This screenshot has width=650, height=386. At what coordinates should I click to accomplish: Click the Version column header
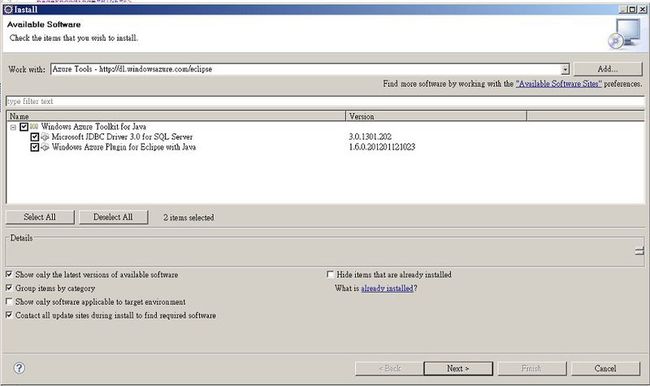coord(436,116)
